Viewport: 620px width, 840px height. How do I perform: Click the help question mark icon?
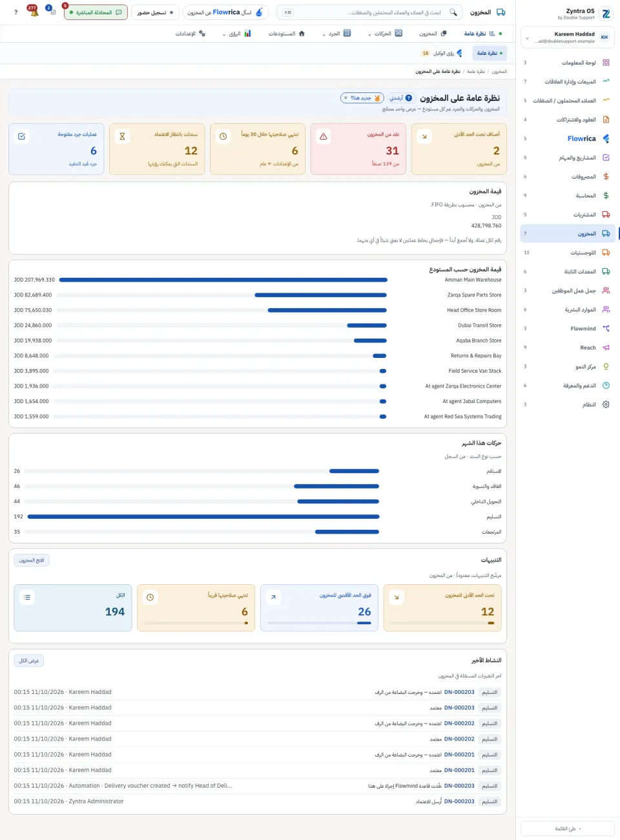pyautogui.click(x=16, y=12)
